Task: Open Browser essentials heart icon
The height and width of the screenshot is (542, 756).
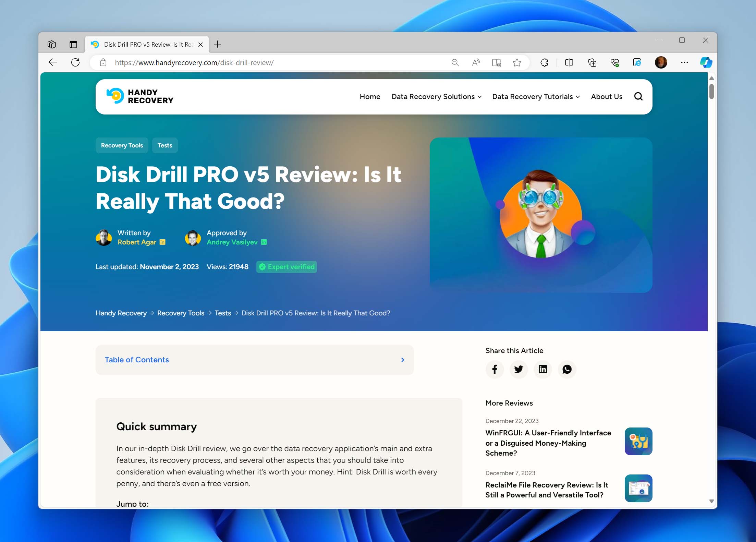Action: pyautogui.click(x=615, y=62)
